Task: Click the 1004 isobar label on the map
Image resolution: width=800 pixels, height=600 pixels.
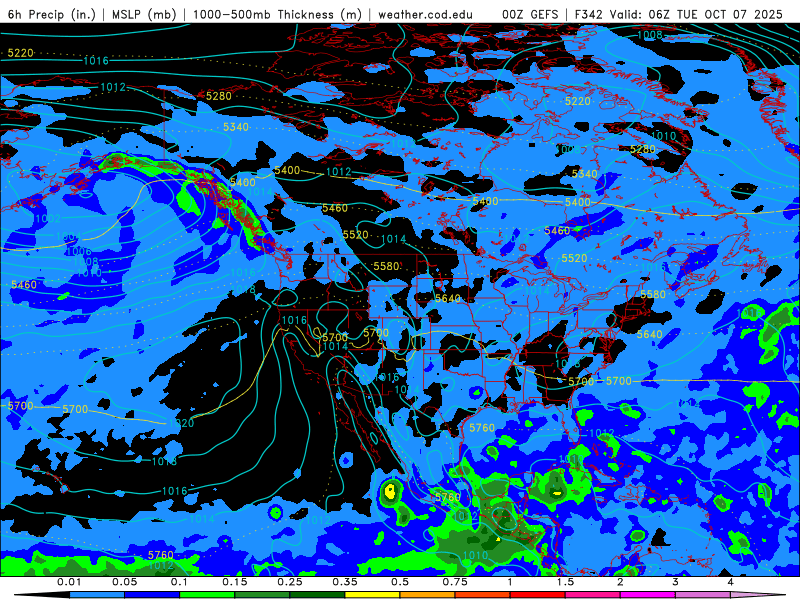Action: click(68, 237)
